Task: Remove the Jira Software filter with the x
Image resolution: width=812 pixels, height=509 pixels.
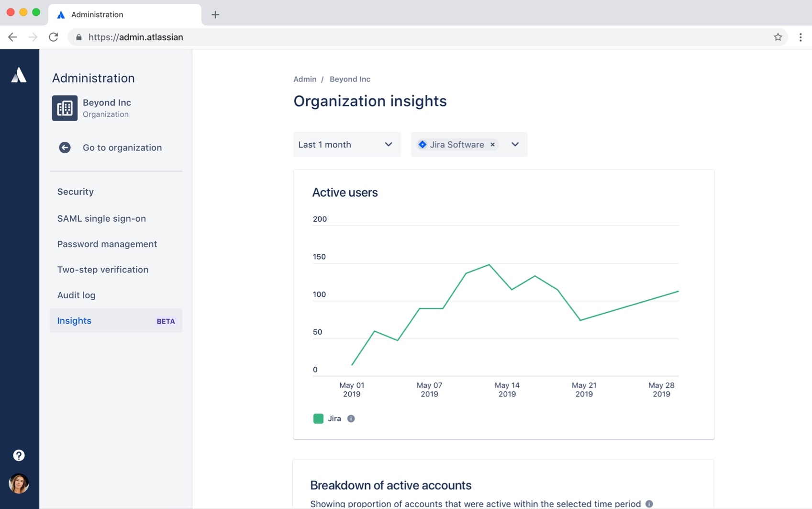Action: [492, 145]
